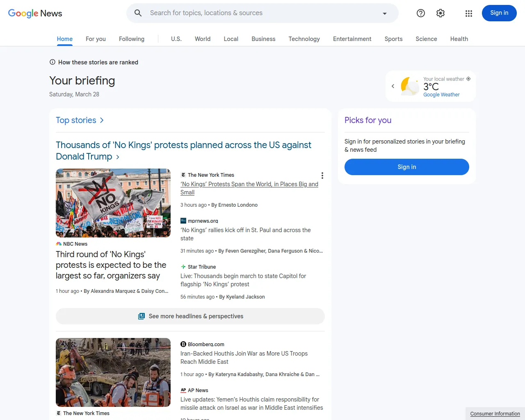Open the World section
This screenshot has width=525, height=420.
click(202, 39)
